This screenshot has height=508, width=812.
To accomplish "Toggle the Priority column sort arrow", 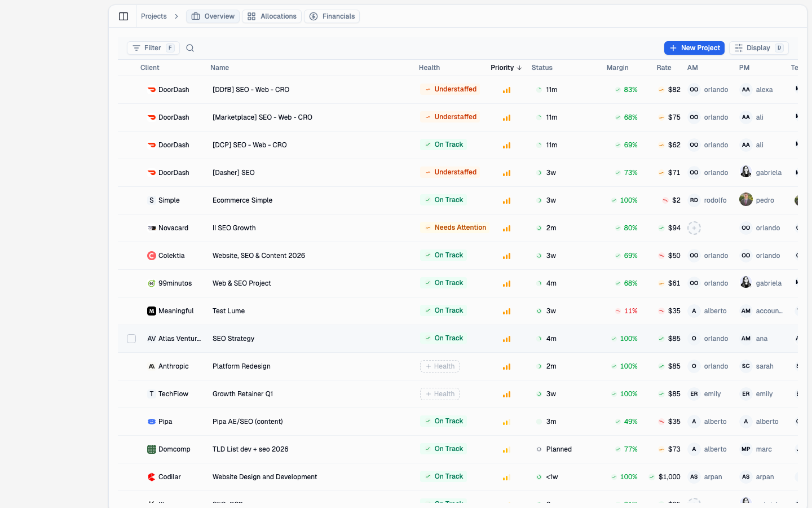I will [x=519, y=67].
